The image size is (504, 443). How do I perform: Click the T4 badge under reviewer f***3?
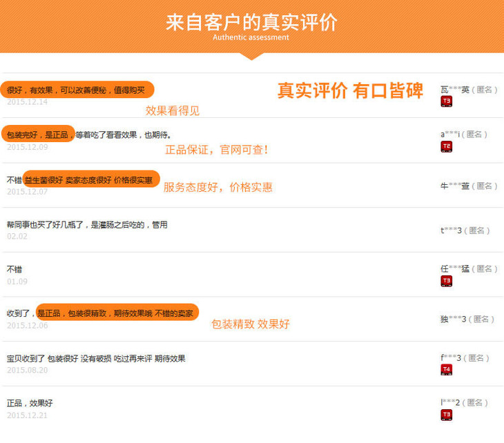tap(447, 371)
